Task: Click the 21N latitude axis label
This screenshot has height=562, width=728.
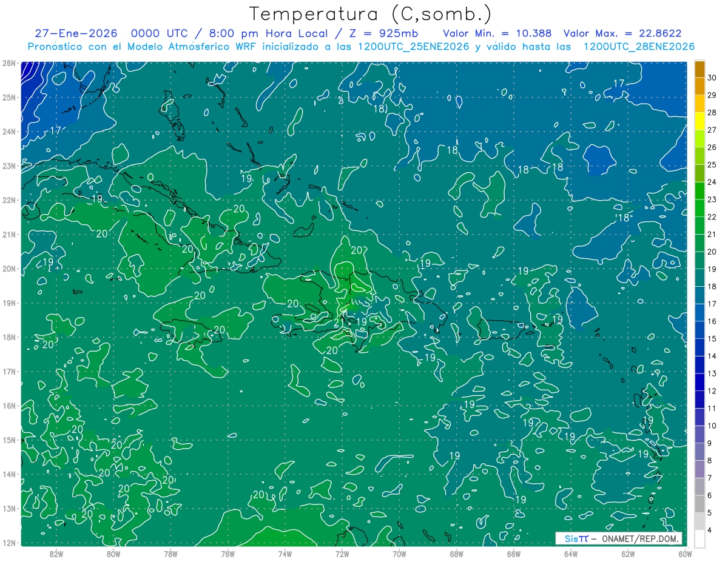Action: 9,235
